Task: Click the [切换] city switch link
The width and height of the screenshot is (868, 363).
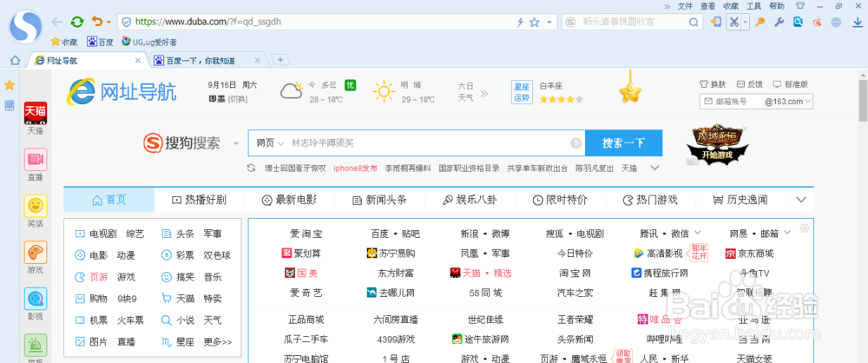Action: 238,99
